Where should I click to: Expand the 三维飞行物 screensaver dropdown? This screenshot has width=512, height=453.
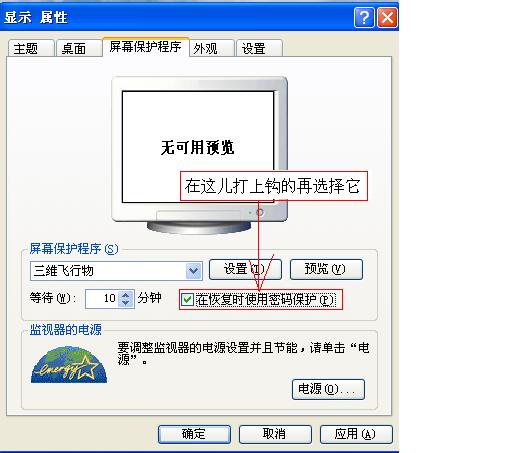pos(194,271)
